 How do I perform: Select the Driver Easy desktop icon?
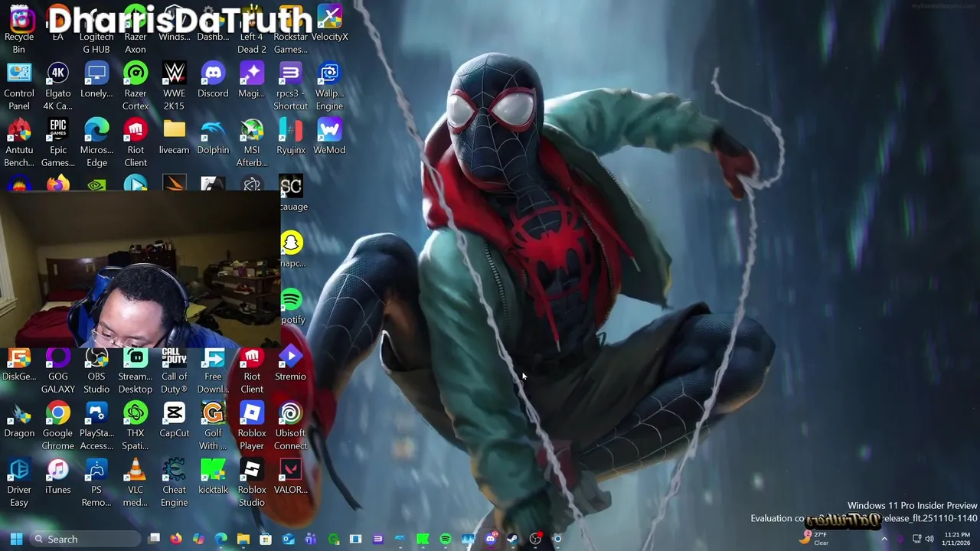pyautogui.click(x=19, y=483)
